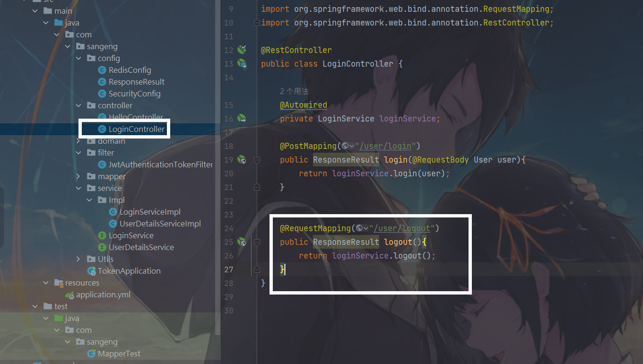Viewport: 643px width, 364px height.
Task: Click the controller package folder icon
Action: click(91, 105)
